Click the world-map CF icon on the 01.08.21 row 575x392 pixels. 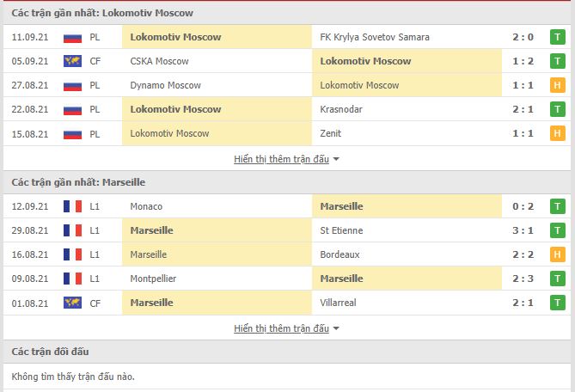click(x=72, y=303)
